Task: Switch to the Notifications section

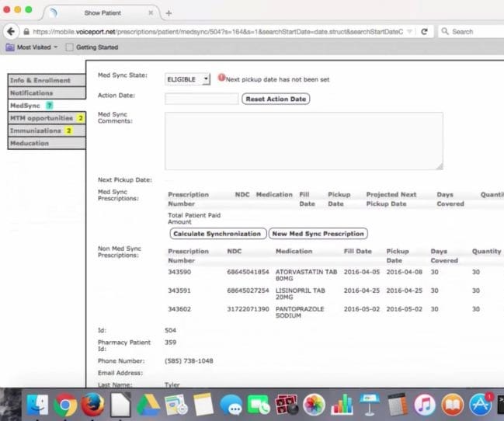Action: (x=47, y=92)
